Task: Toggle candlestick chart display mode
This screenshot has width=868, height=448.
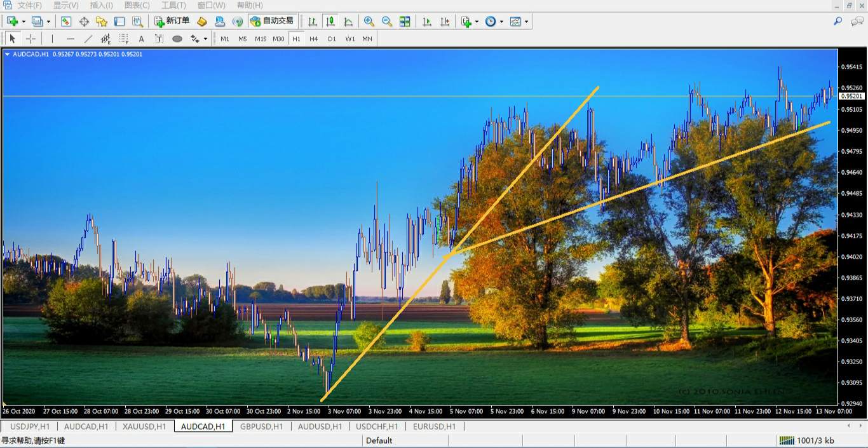Action: pos(330,22)
